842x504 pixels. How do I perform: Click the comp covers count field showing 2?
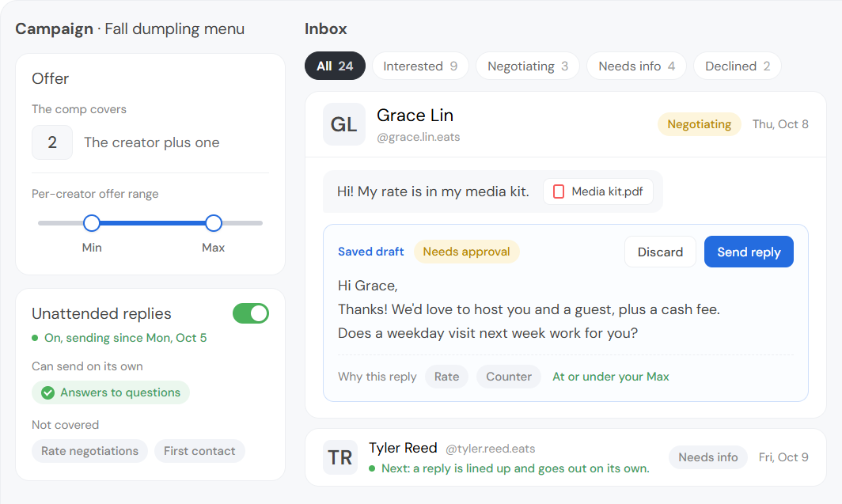(52, 142)
